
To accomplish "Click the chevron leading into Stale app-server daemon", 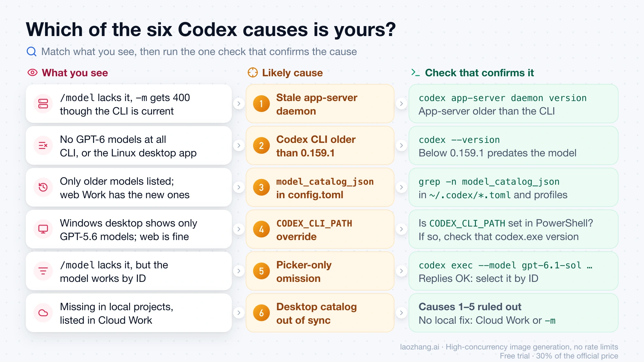I will pyautogui.click(x=239, y=104).
